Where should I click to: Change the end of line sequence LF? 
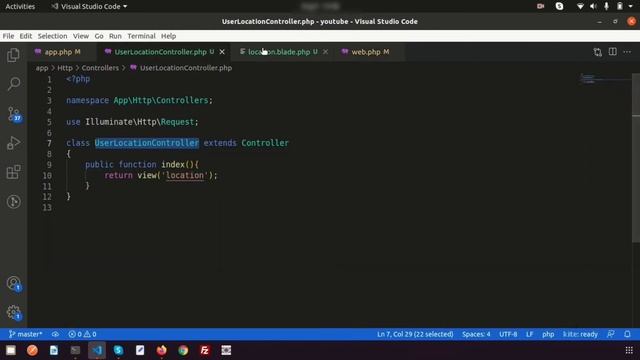click(529, 334)
